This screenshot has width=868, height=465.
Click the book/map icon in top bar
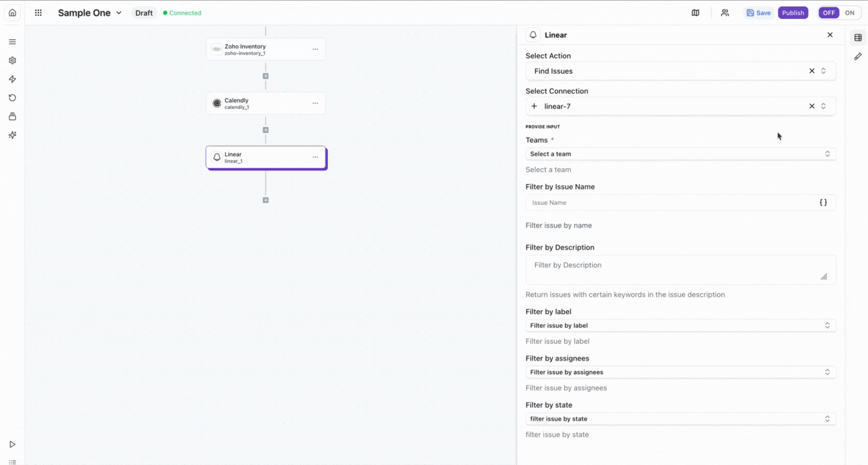[695, 13]
